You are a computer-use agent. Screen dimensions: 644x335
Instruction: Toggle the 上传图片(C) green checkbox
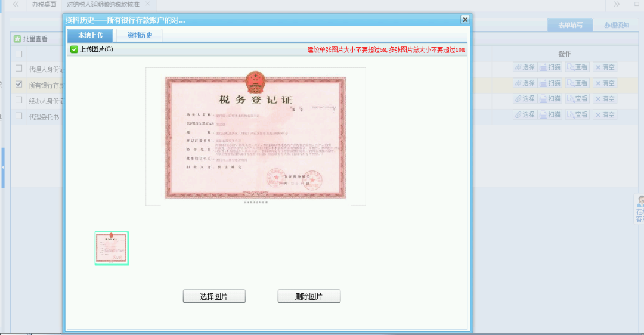[74, 49]
